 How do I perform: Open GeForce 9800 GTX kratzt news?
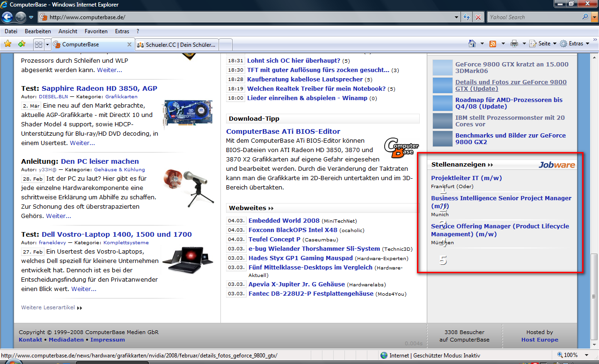pyautogui.click(x=512, y=68)
